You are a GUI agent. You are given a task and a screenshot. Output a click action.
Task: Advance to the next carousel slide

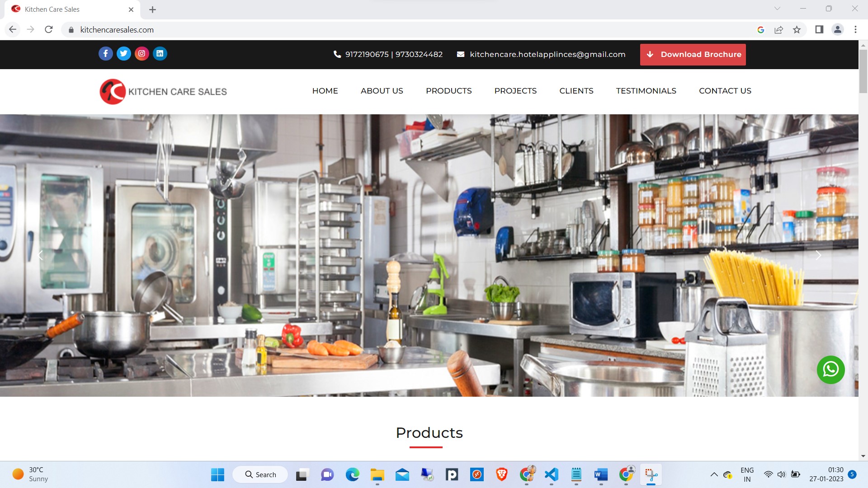[818, 255]
